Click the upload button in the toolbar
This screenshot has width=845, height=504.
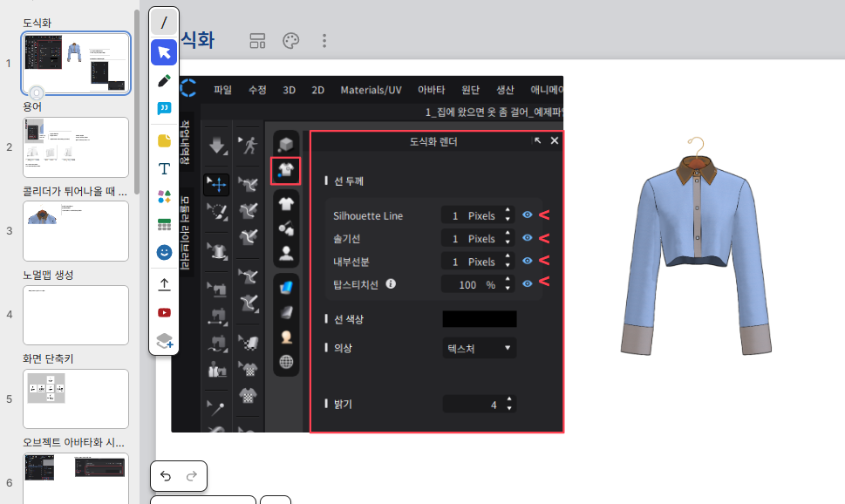point(164,284)
